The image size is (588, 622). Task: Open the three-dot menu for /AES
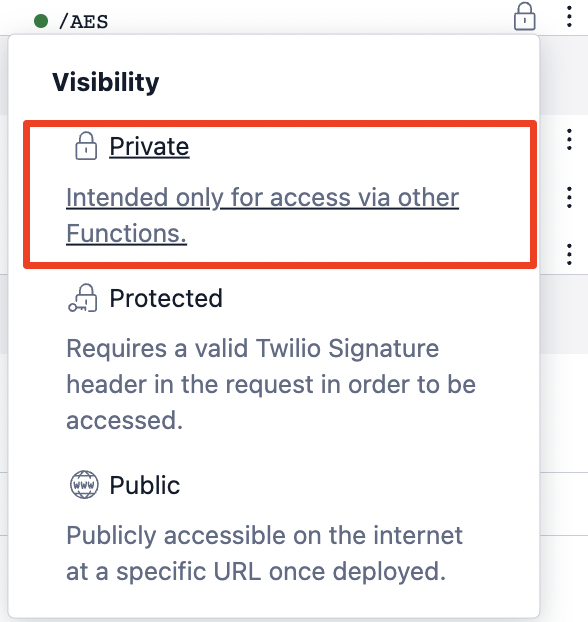click(569, 17)
